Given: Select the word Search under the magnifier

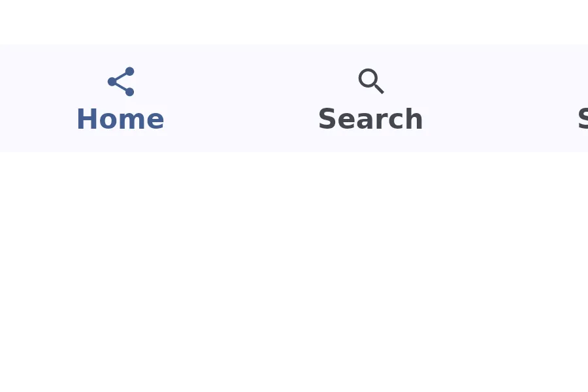Looking at the screenshot, I should click(370, 119).
